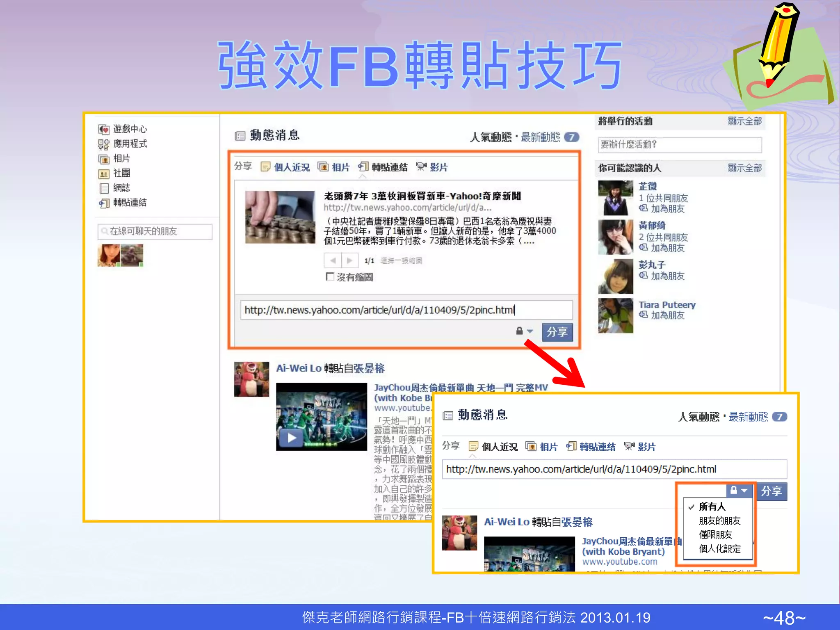Open the 應用程式 applications sidebar icon
Screen dimensions: 840x630
104,144
